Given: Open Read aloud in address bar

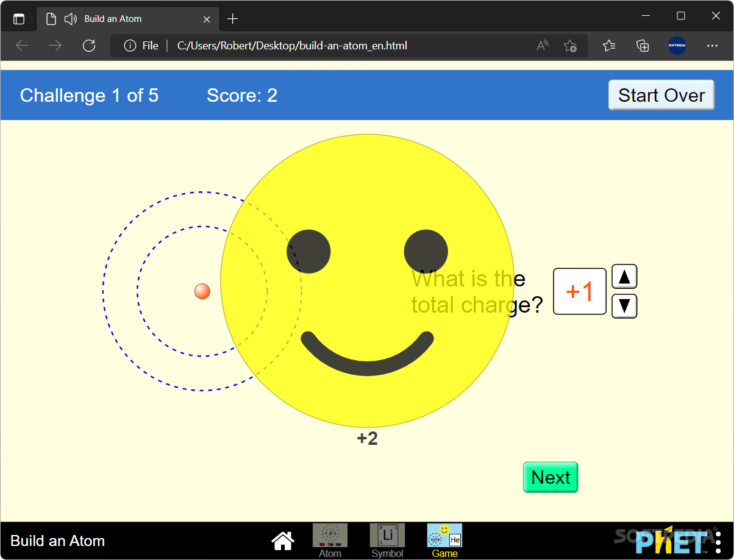Looking at the screenshot, I should point(543,46).
